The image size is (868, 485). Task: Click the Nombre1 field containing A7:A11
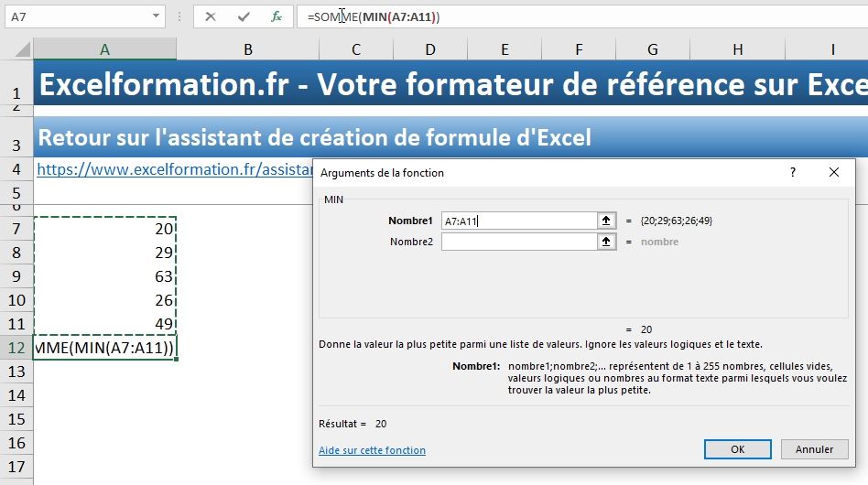519,221
